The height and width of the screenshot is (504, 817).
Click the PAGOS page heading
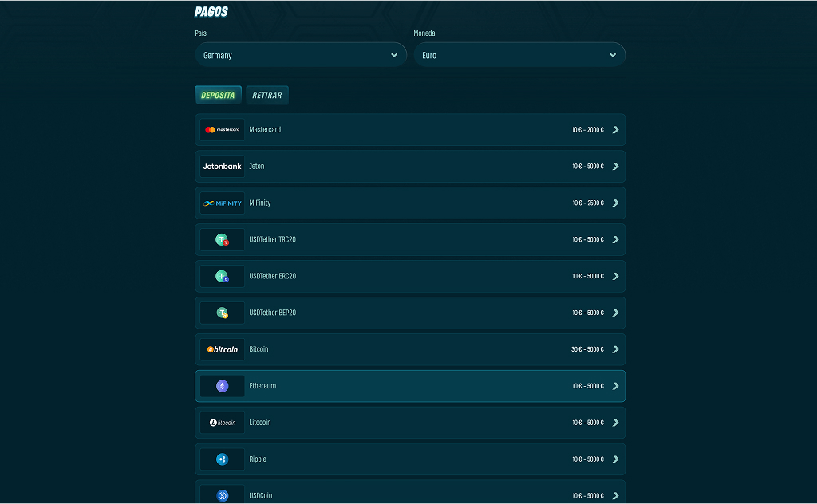point(211,11)
